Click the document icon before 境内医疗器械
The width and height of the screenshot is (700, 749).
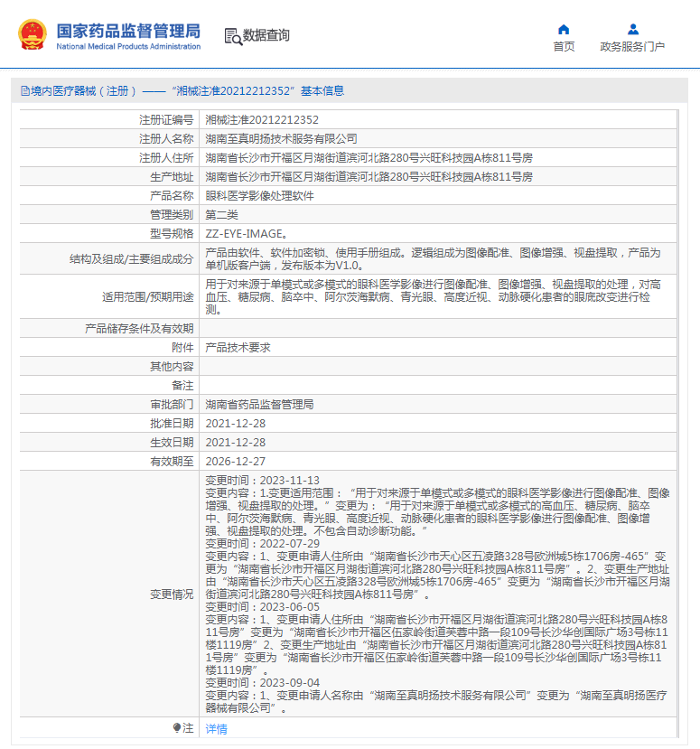point(24,90)
